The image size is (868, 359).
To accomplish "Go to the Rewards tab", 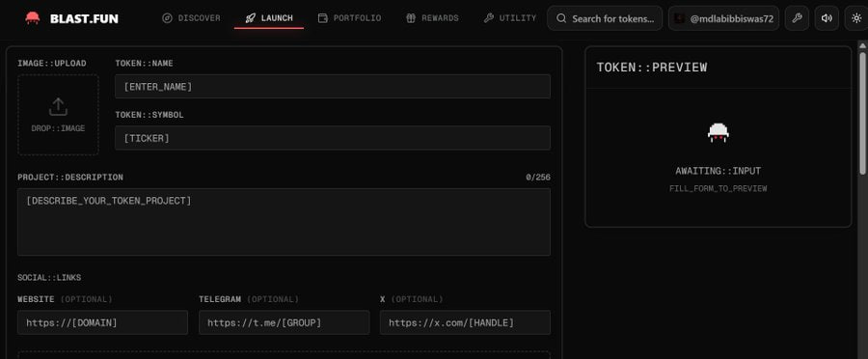I will click(432, 18).
